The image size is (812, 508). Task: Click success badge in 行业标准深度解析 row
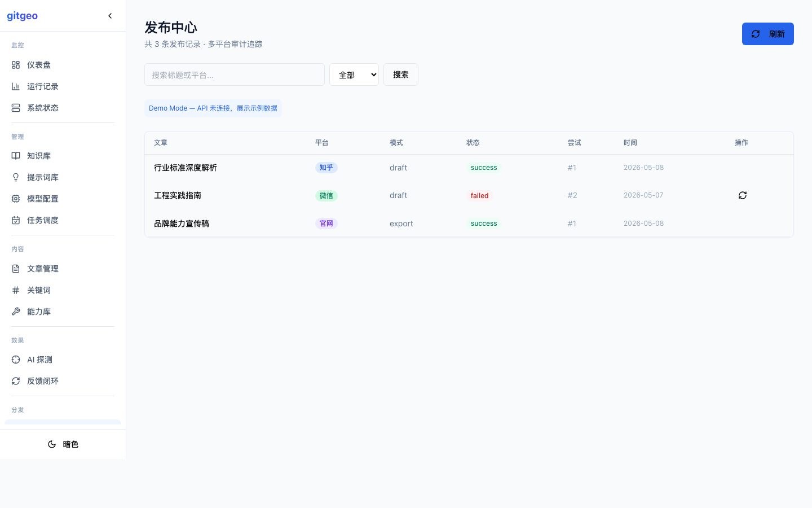484,168
